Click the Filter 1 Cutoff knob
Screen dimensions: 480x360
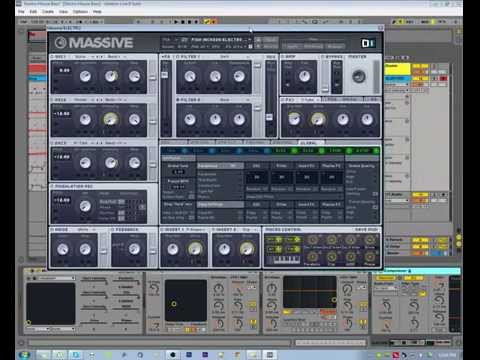[x=190, y=76]
